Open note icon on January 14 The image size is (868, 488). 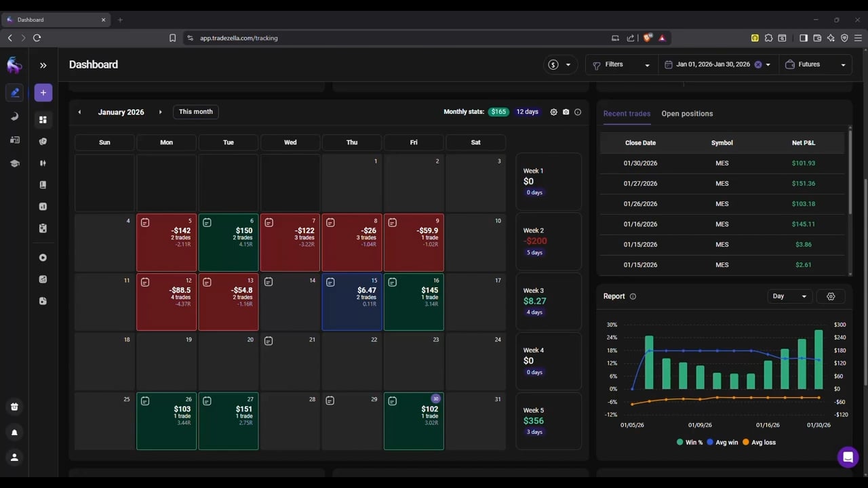(269, 282)
